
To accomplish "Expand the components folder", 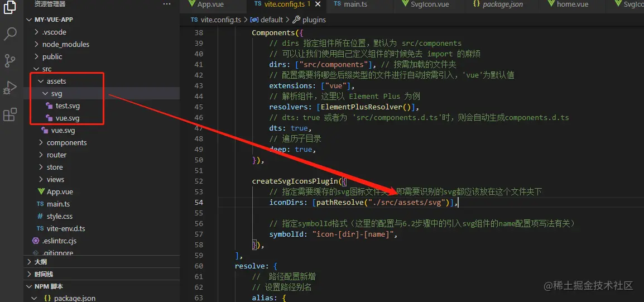I will [102, 142].
